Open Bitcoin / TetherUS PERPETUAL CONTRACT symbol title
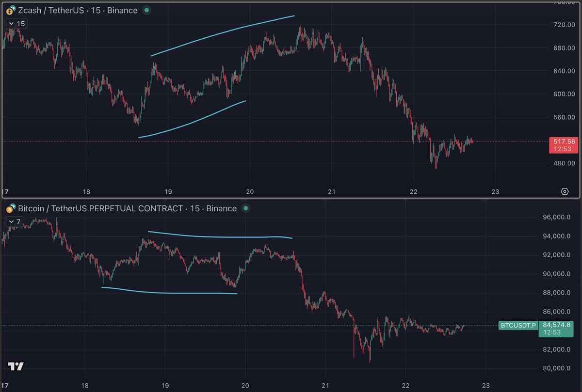Viewport: 582px width, 392px height. pos(127,209)
